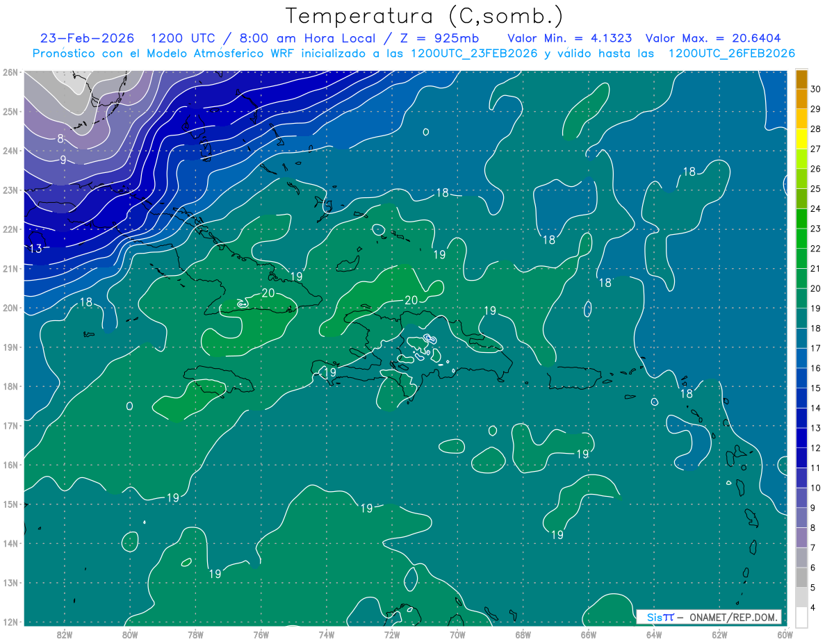Click the contour label 8 on the map
834x644 pixels.
pos(60,139)
